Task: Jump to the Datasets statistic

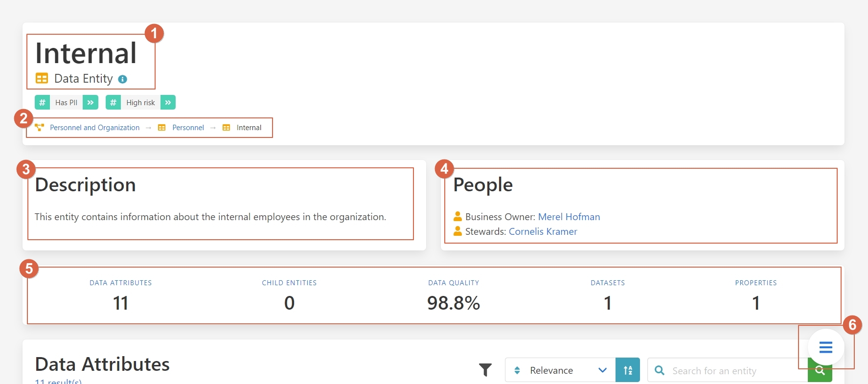Action: 608,283
